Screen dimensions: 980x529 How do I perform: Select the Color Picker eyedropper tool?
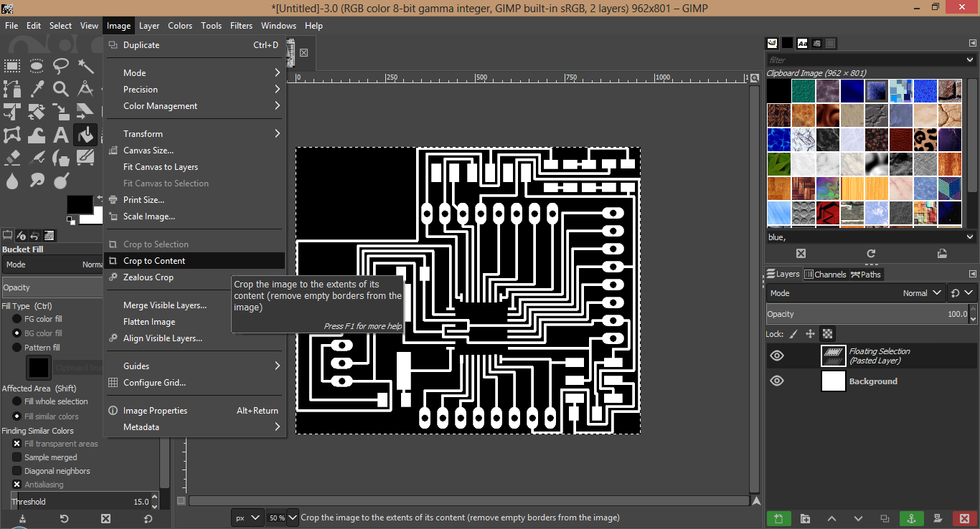point(37,89)
